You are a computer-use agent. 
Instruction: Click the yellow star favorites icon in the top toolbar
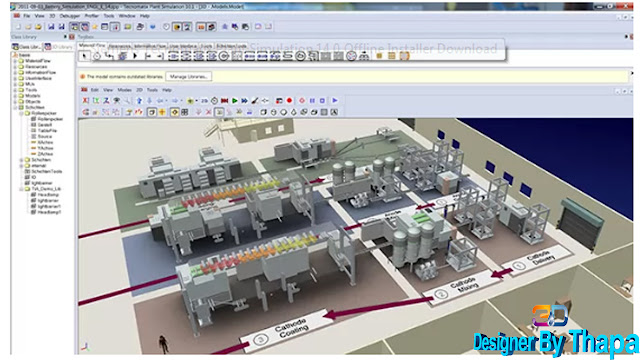click(95, 27)
